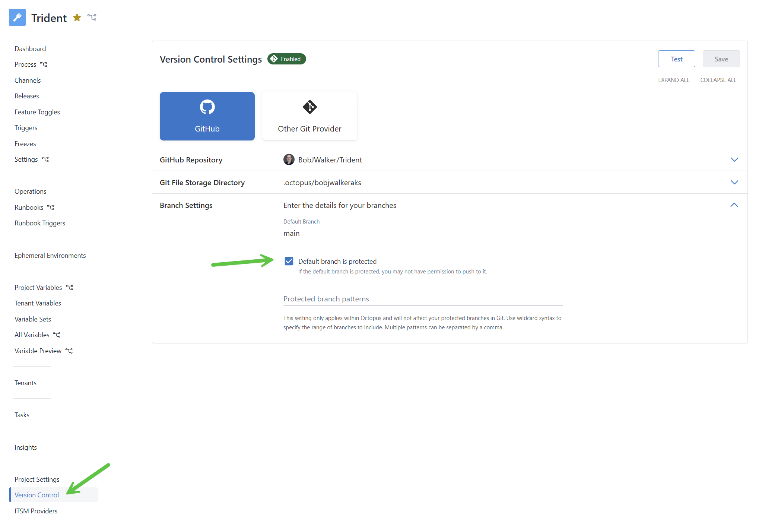
Task: Navigate to ITSM Providers
Action: 36,511
